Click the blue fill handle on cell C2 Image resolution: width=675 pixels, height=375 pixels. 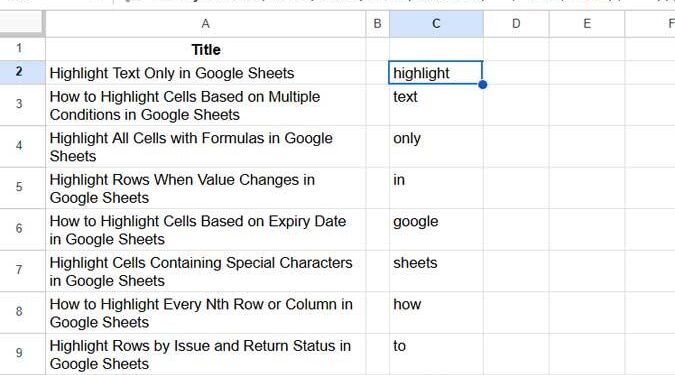coord(483,84)
